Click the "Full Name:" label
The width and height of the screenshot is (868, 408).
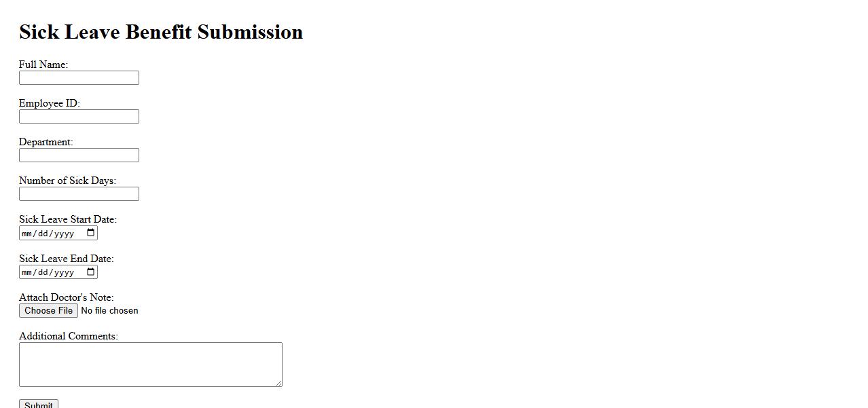click(x=43, y=64)
